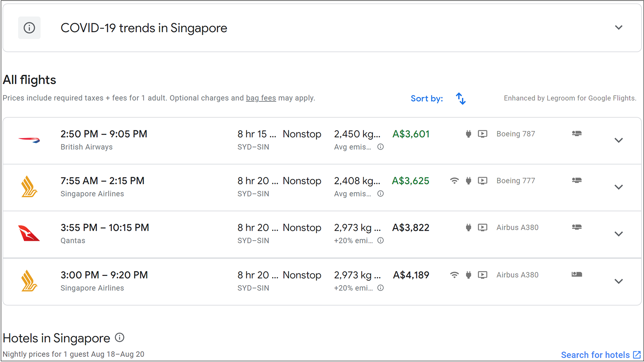Open emissions info icon for British Airways flight
The height and width of the screenshot is (362, 644).
pyautogui.click(x=380, y=147)
